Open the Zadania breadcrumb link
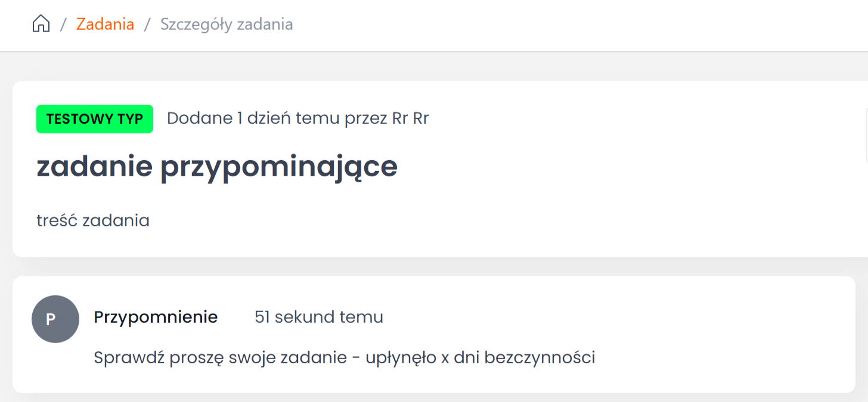Image resolution: width=868 pixels, height=402 pixels. [x=105, y=24]
